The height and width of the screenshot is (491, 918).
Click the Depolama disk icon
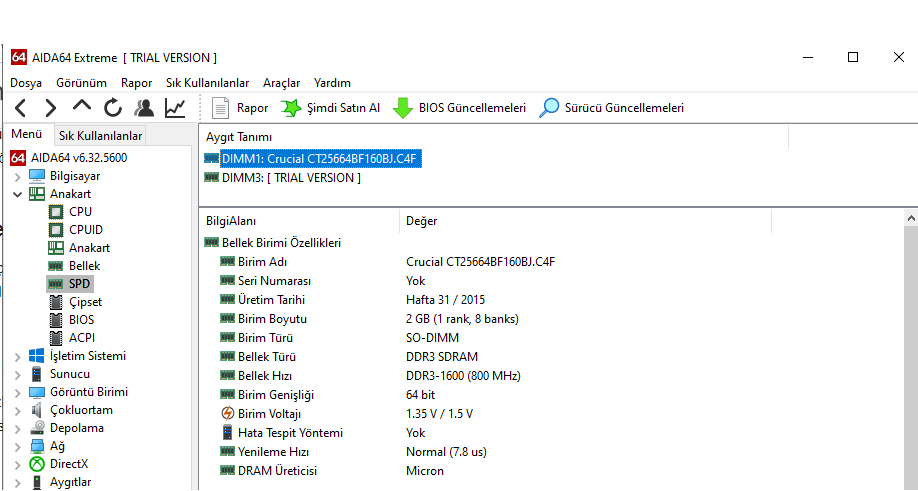(x=37, y=428)
